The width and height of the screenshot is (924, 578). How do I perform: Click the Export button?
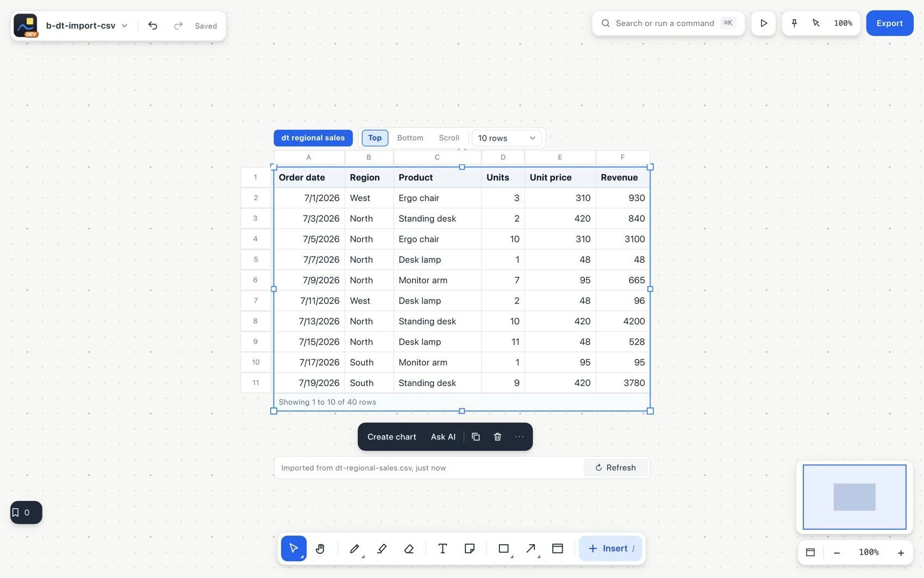tap(890, 23)
